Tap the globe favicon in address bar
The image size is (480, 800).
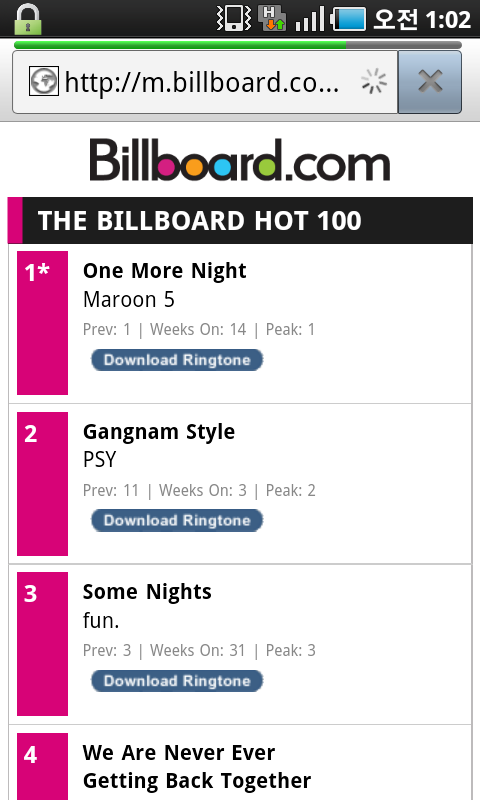(44, 81)
